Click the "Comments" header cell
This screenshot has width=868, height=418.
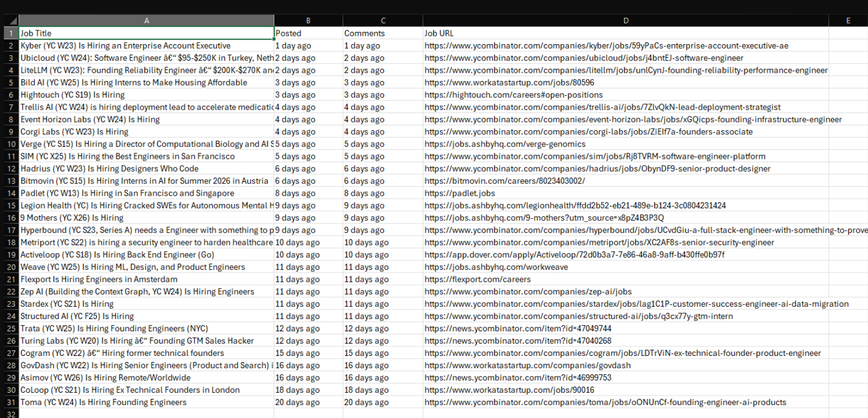coord(383,33)
